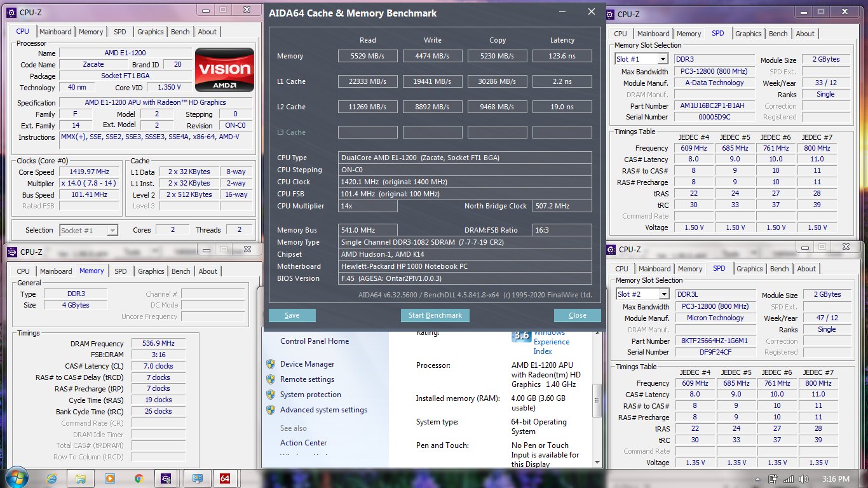Image resolution: width=868 pixels, height=488 pixels.
Task: Click Save in AIDA64 benchmark
Action: [x=292, y=315]
